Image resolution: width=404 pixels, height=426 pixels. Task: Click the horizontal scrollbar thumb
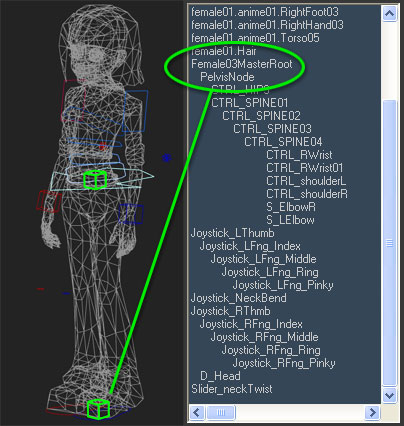[x=221, y=412]
